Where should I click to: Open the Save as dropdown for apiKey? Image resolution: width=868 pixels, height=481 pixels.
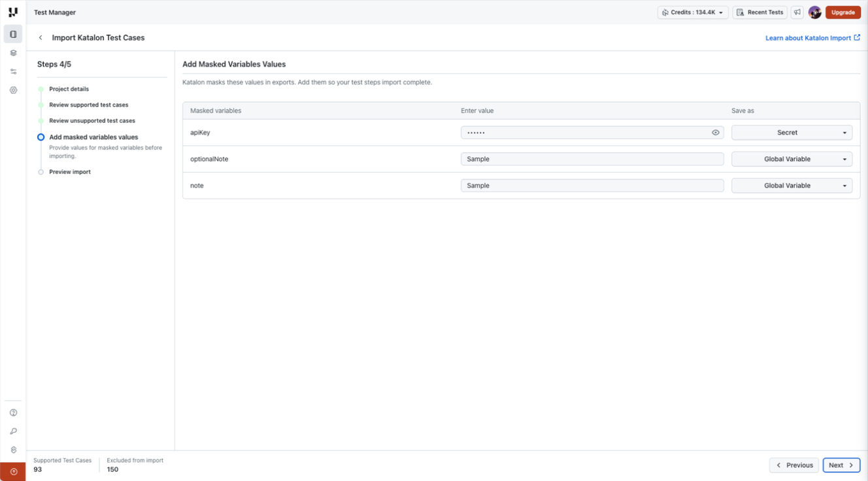792,133
